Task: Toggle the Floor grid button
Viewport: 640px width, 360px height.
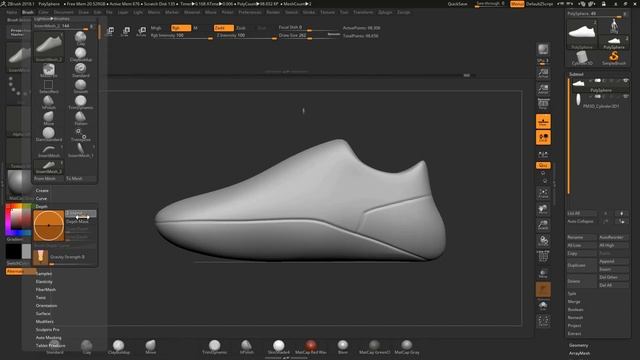Action: pyautogui.click(x=543, y=121)
